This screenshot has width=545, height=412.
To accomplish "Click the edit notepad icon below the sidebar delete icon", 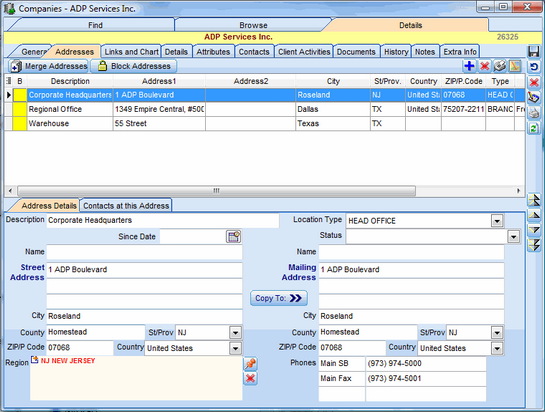I will click(x=534, y=98).
